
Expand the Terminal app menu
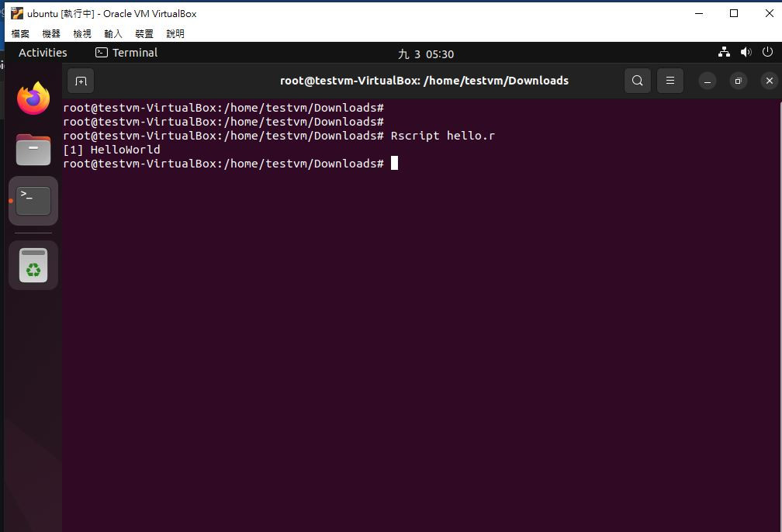[126, 53]
